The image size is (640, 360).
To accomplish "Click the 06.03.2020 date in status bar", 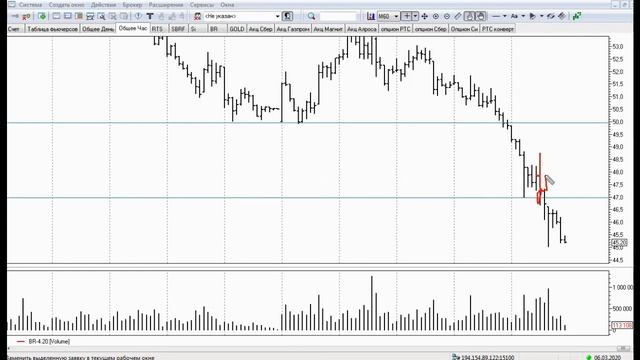I will (608, 357).
